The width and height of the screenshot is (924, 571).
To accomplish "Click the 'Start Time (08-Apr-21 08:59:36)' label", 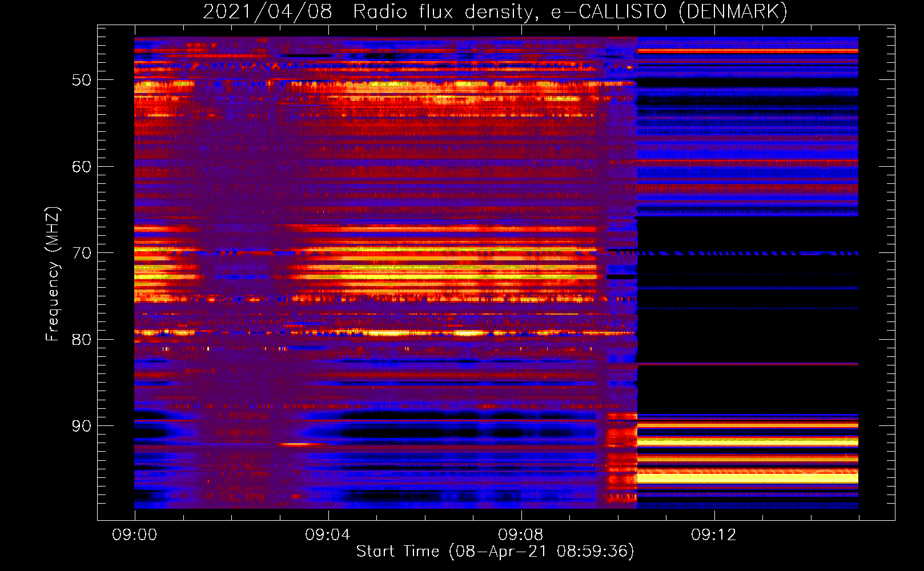I will coord(495,552).
